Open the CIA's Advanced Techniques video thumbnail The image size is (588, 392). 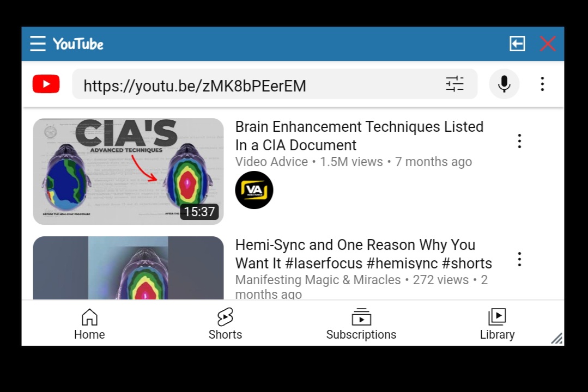pyautogui.click(x=128, y=171)
